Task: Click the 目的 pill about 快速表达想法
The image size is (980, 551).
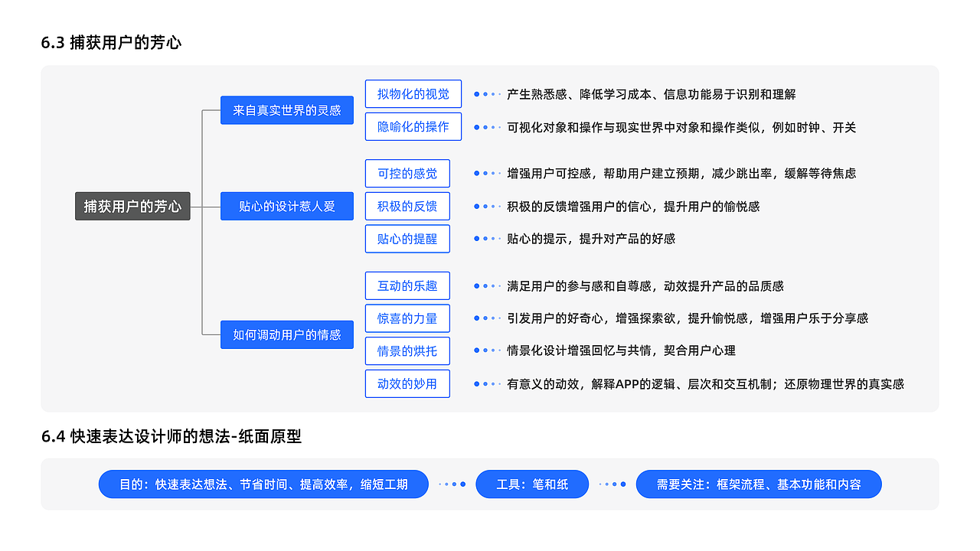Action: [263, 484]
